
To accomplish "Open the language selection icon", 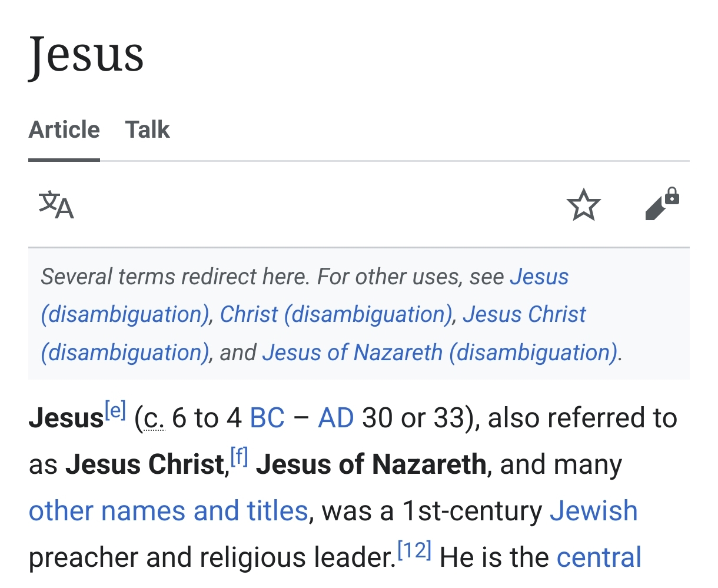I will pyautogui.click(x=56, y=205).
